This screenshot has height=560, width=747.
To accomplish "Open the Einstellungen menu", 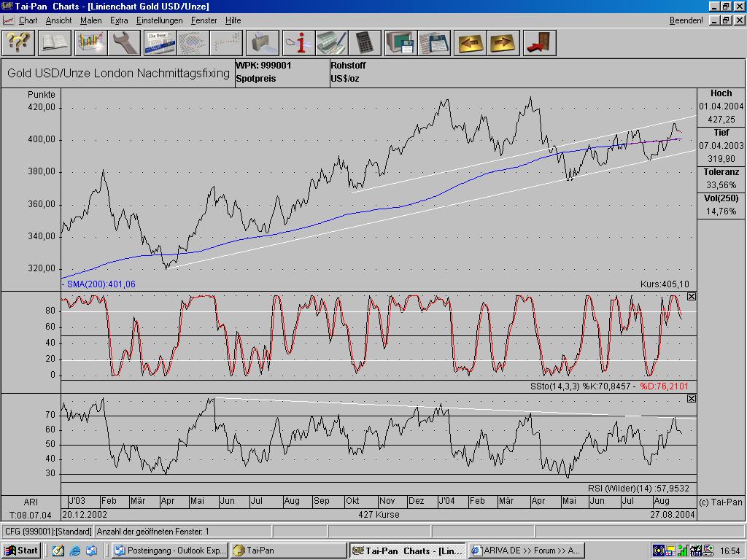I will coord(160,20).
